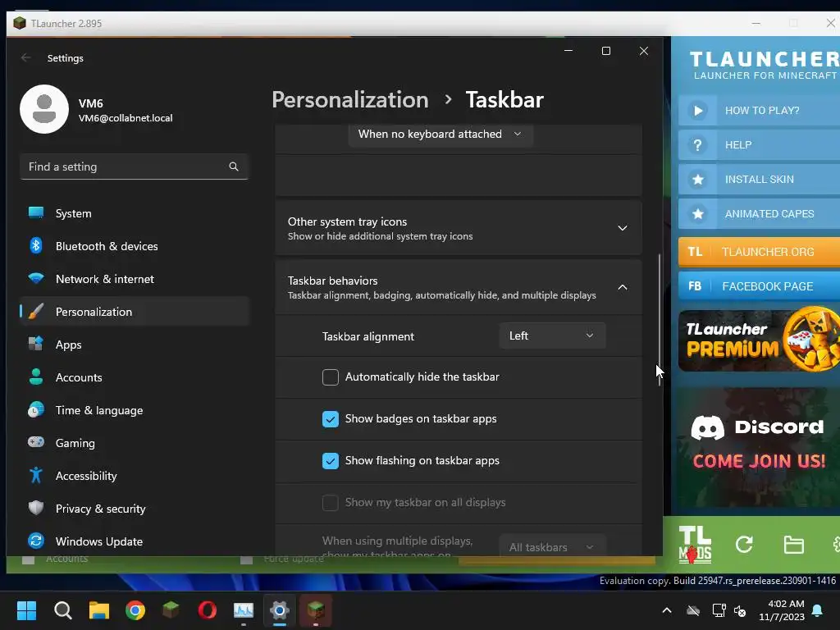Image resolution: width=840 pixels, height=630 pixels.
Task: Open FACEBOOK PAGE link button
Action: pyautogui.click(x=759, y=286)
